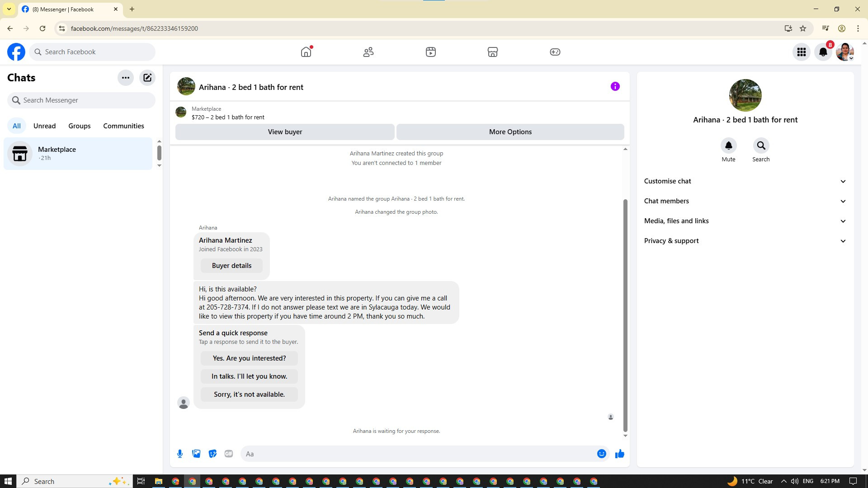Open the emoji picker icon
This screenshot has width=868, height=488.
pos(602,454)
